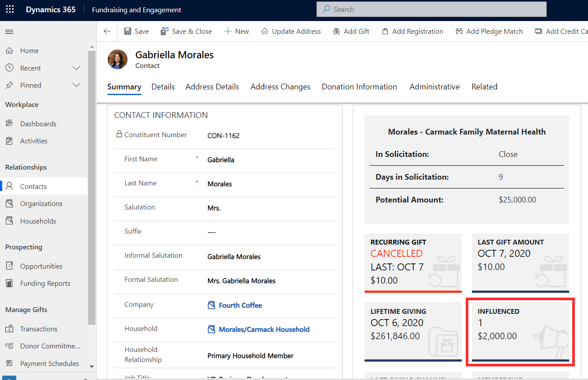Click the In Solicitation value Close

click(508, 154)
